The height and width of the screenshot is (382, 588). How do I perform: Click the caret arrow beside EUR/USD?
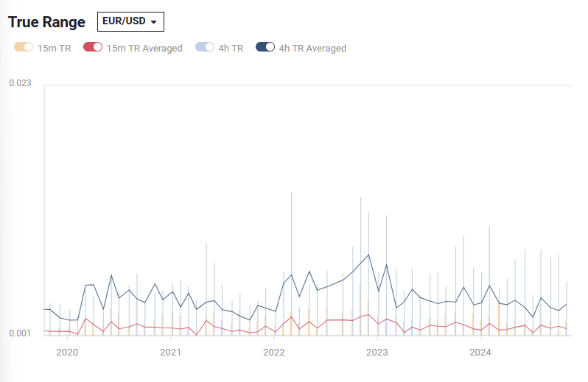153,23
